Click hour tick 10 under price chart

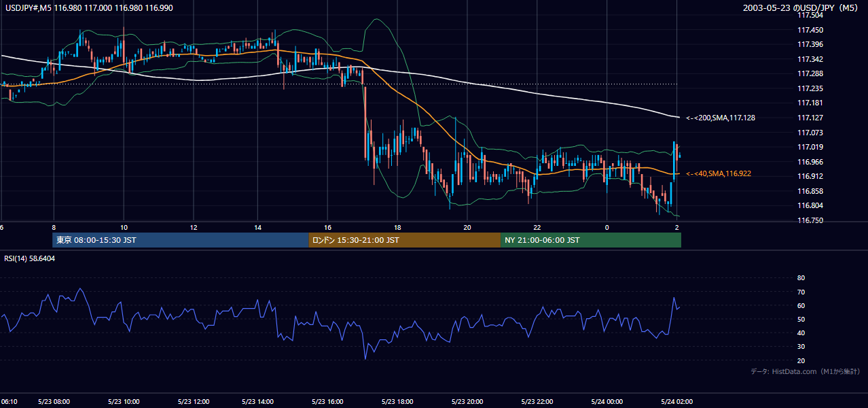point(123,227)
